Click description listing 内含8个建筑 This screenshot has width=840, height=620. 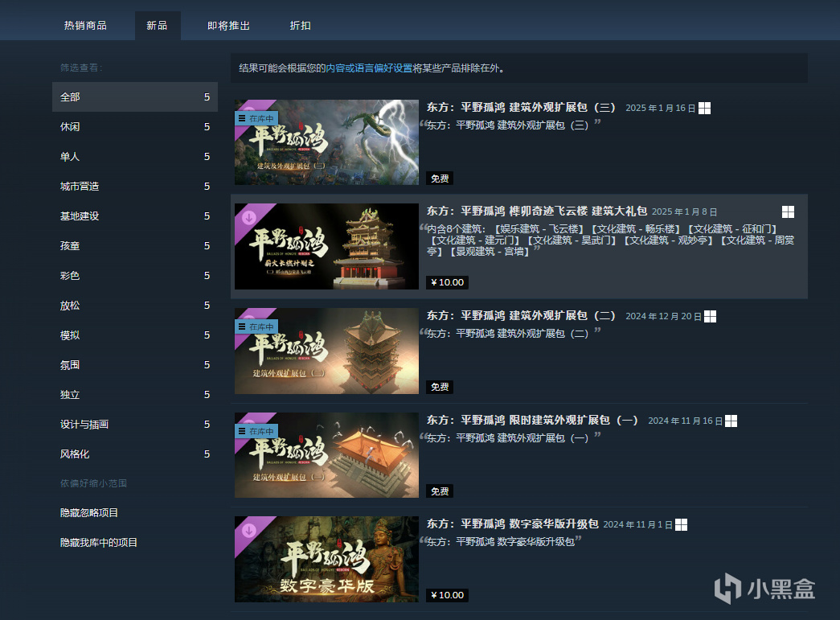click(611, 240)
